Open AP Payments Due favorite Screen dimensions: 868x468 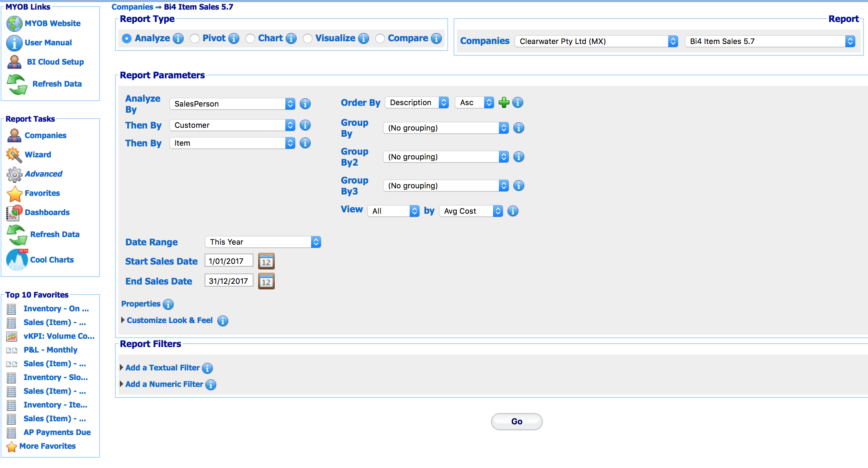57,432
